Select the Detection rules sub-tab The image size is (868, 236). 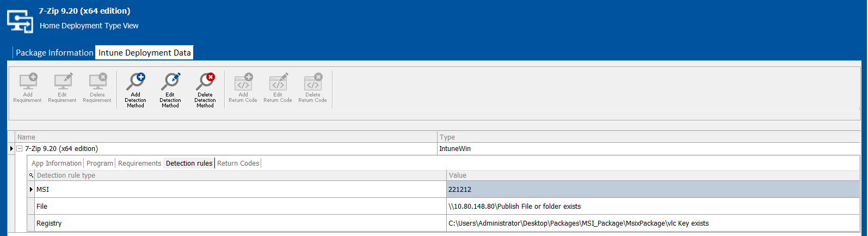189,163
